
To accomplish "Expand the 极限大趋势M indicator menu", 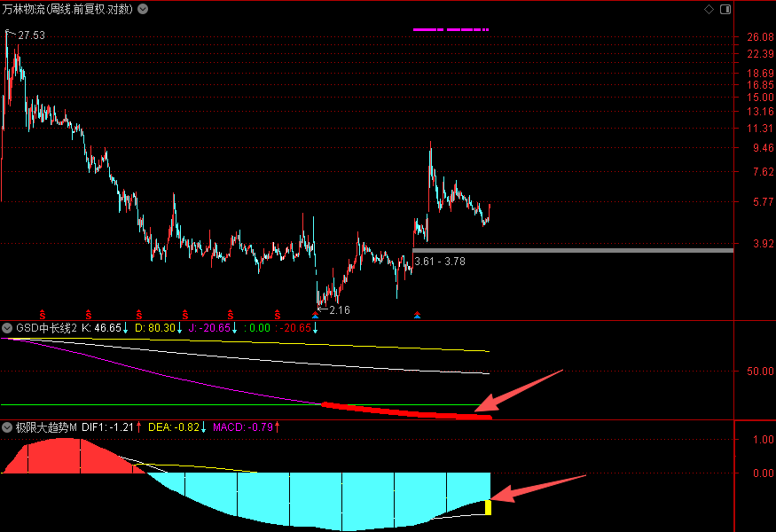I will (x=7, y=427).
